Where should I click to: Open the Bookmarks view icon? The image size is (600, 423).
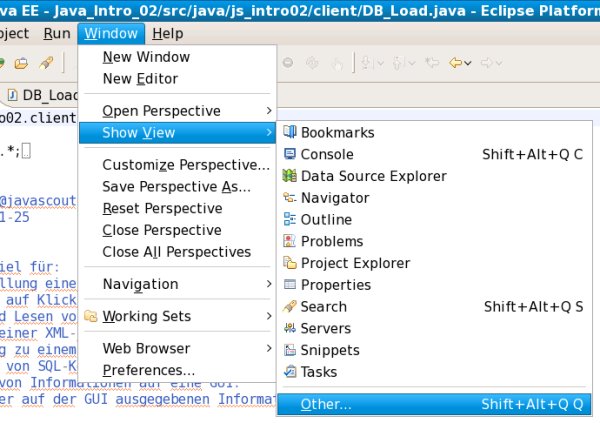[291, 132]
